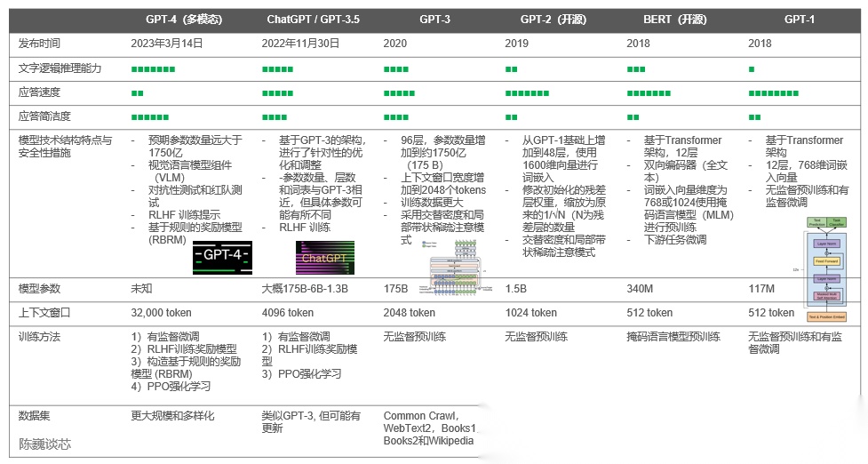Click the Common Crawl dataset cell
Viewport: 868px width, 464px height.
point(430,428)
